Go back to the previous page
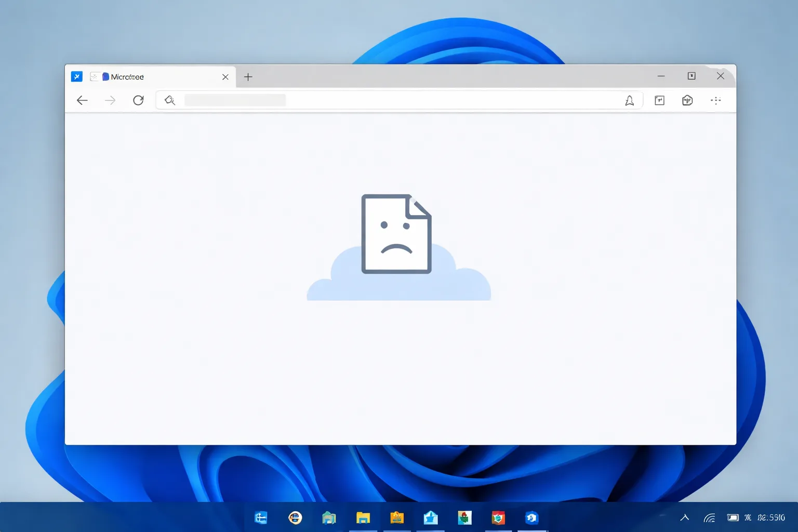 click(x=82, y=100)
